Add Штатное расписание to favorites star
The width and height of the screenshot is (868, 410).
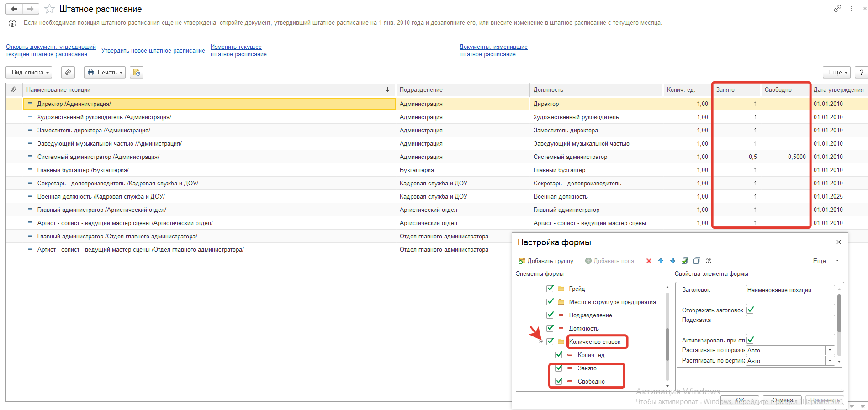tap(50, 9)
